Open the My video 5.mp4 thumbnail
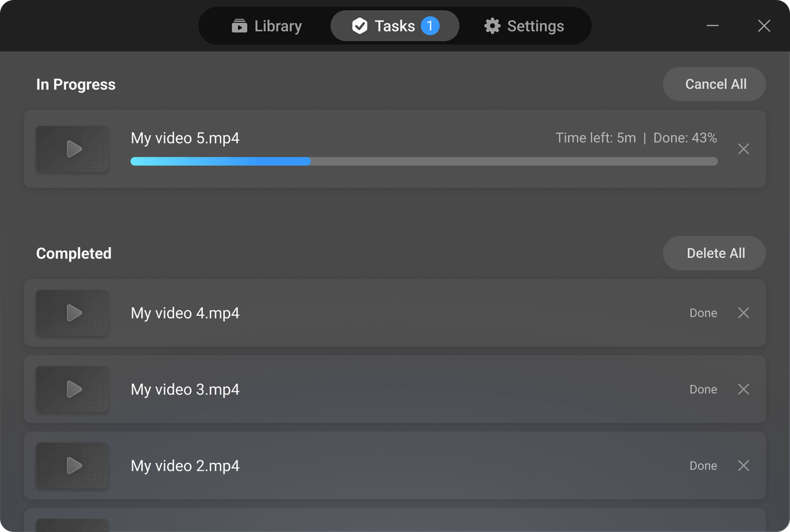 (72, 149)
